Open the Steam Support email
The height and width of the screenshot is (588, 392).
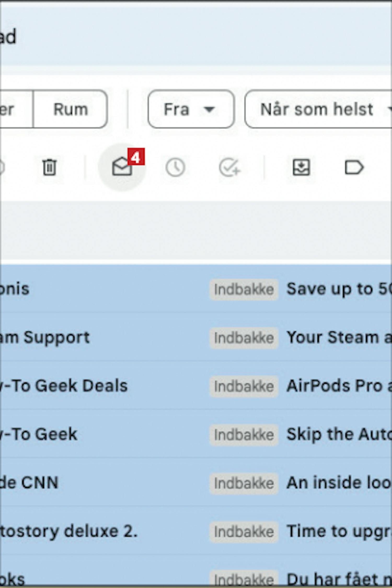(196, 337)
